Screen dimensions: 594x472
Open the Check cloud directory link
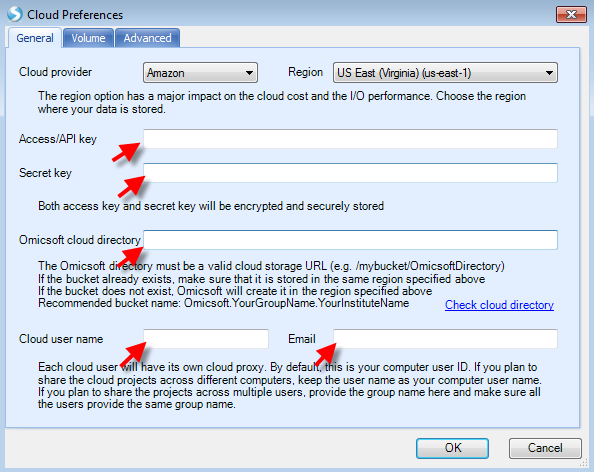click(499, 305)
